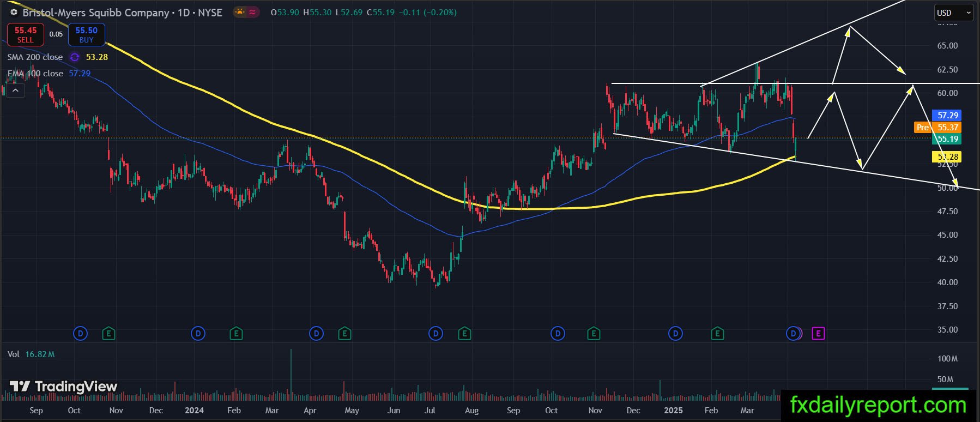This screenshot has width=980, height=422.
Task: Click the yellow 53.28 SMA legend value
Action: [x=97, y=57]
